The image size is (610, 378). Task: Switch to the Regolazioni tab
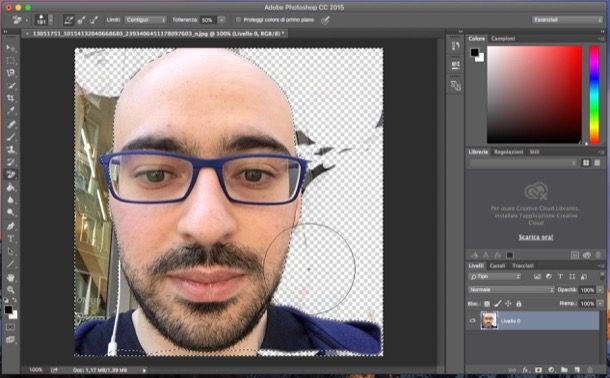pyautogui.click(x=508, y=152)
